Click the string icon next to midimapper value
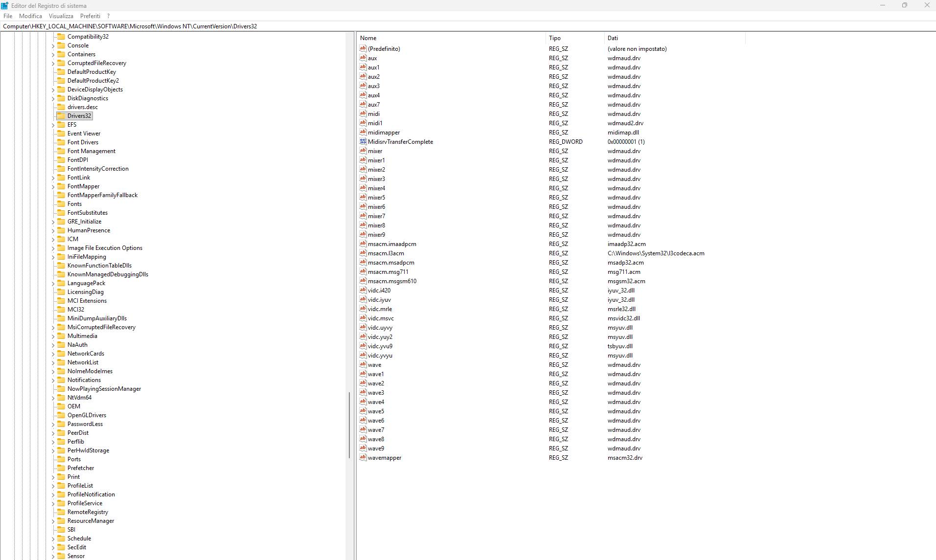 click(363, 132)
